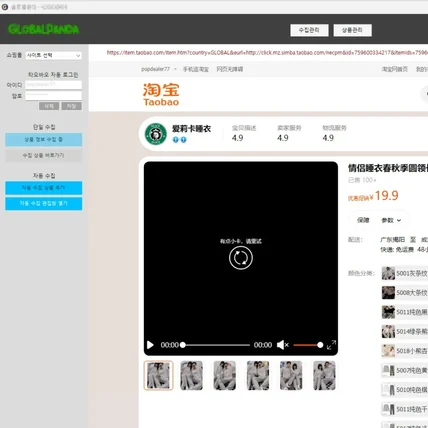Viewport: 428px width, 428px height.
Task: Pick the 5010纯色 option image
Action: click(x=388, y=389)
